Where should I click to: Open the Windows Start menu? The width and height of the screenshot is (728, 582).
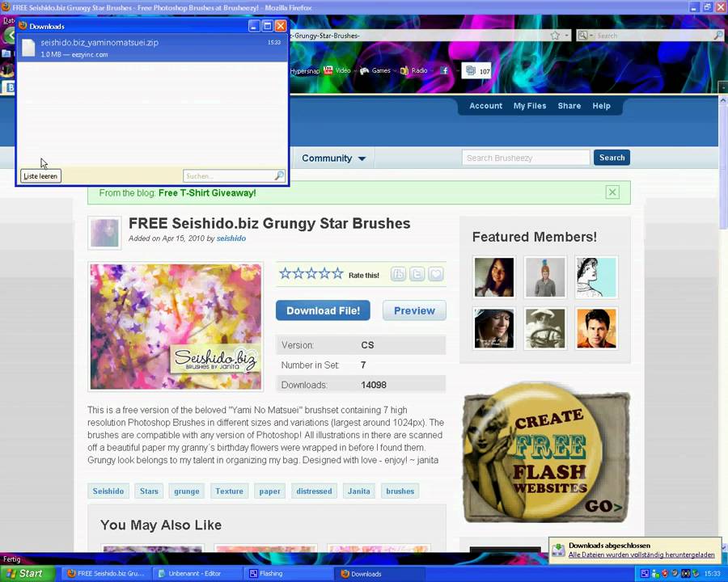[x=28, y=573]
